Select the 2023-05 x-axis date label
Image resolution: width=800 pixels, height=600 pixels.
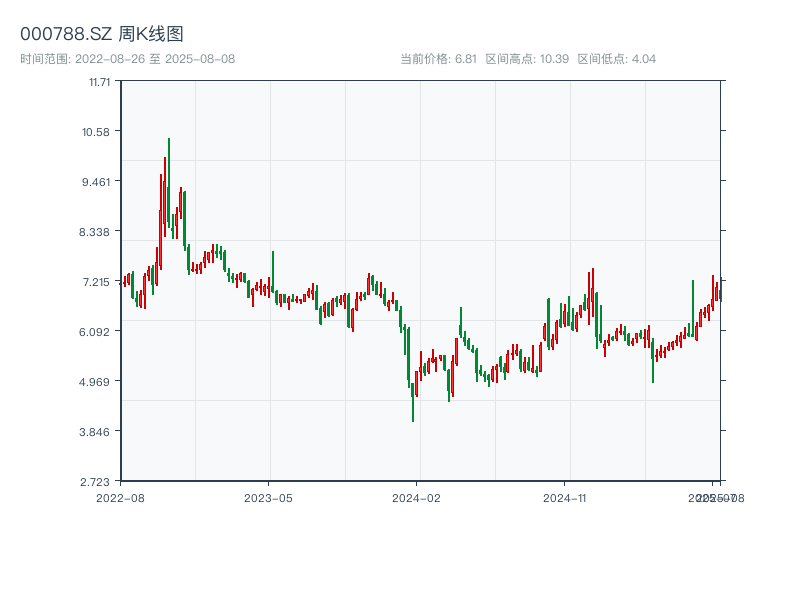pos(269,497)
